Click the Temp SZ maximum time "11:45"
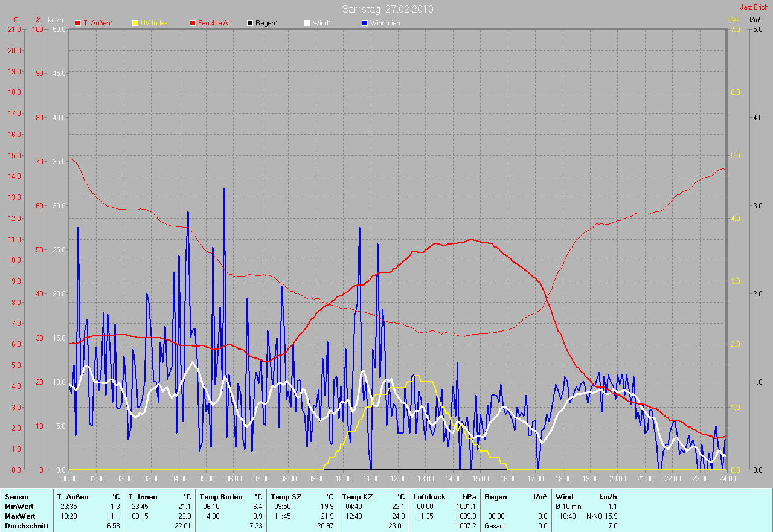The width and height of the screenshot is (773, 532). (283, 516)
